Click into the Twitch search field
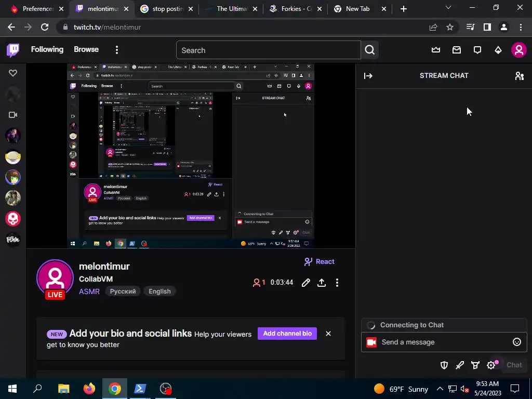 (269, 50)
